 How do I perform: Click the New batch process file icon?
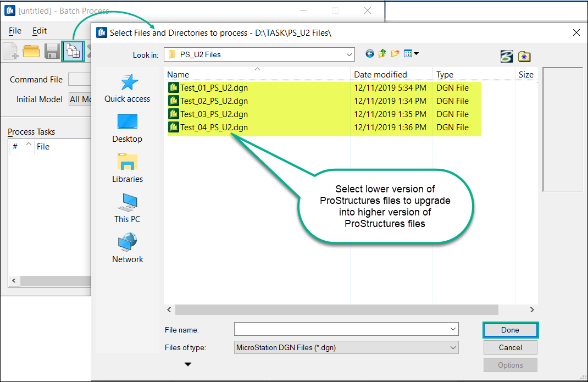click(10, 51)
